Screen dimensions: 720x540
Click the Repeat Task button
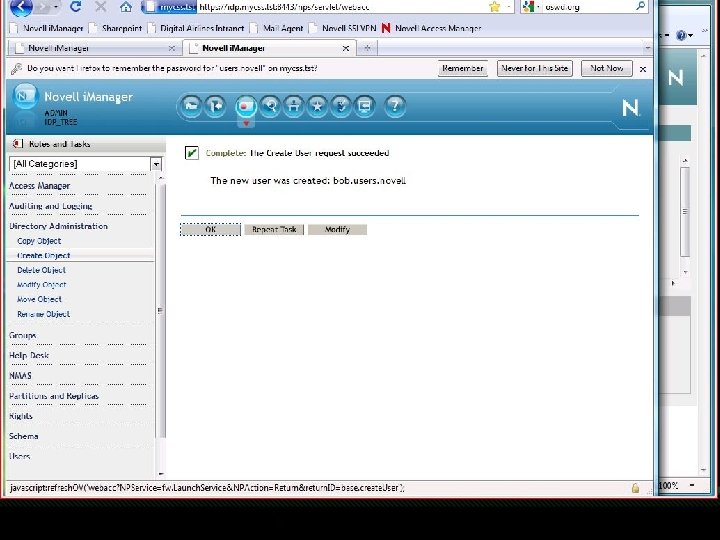(x=274, y=229)
